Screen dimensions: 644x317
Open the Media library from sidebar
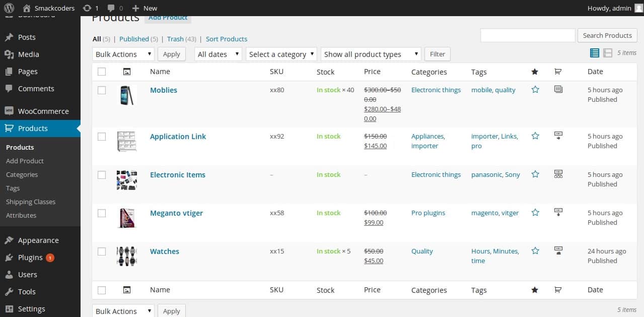(28, 54)
